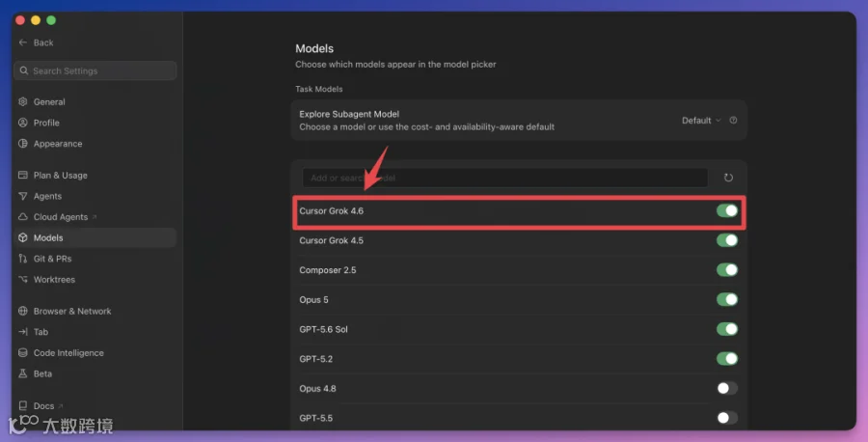
Task: Turn off Composer 2.5 model
Action: point(727,270)
